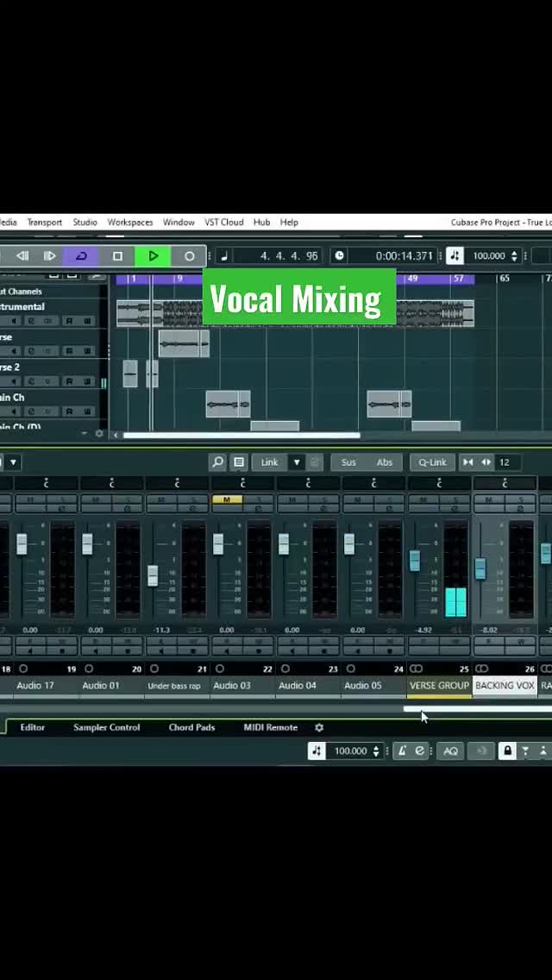Click the BACKING VOX level value -8.02
552x980 pixels.
[488, 630]
